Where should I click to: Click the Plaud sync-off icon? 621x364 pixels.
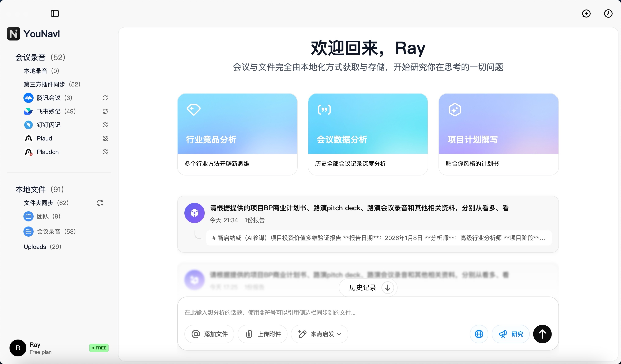point(105,138)
